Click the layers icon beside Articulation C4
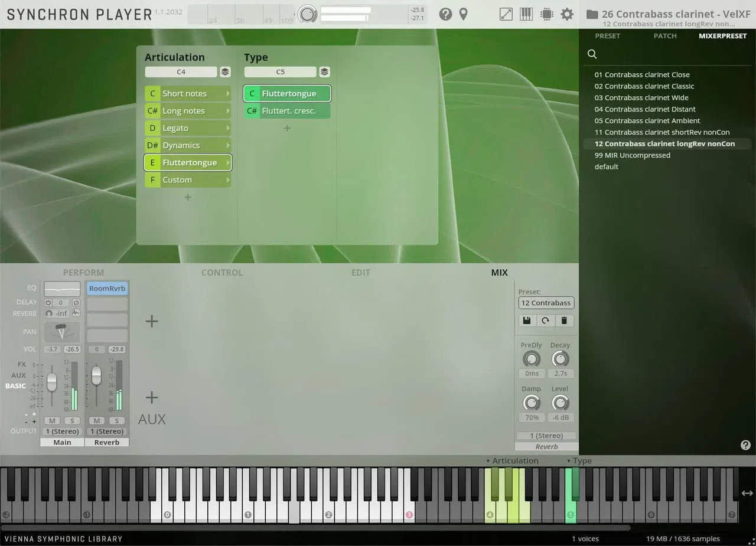 [225, 72]
